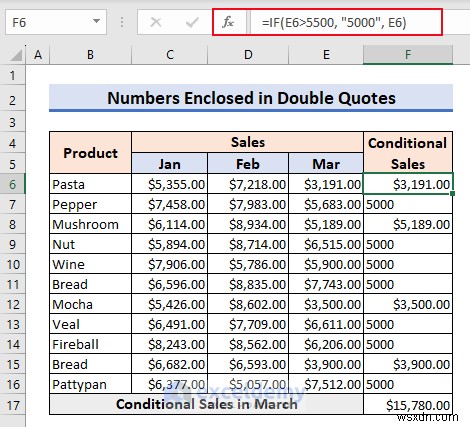Select Mar value $5,683.00
Viewport: 470px width, 427px height.
pyautogui.click(x=326, y=204)
